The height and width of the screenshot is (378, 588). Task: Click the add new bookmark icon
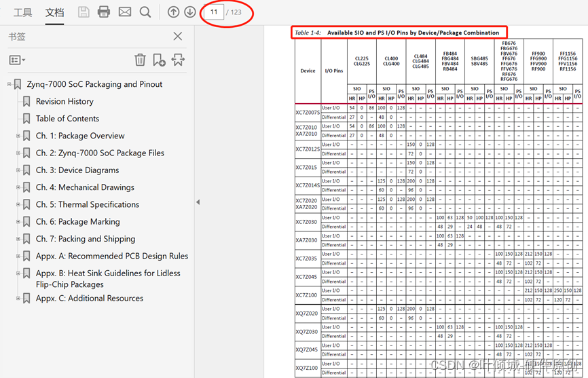(x=159, y=60)
